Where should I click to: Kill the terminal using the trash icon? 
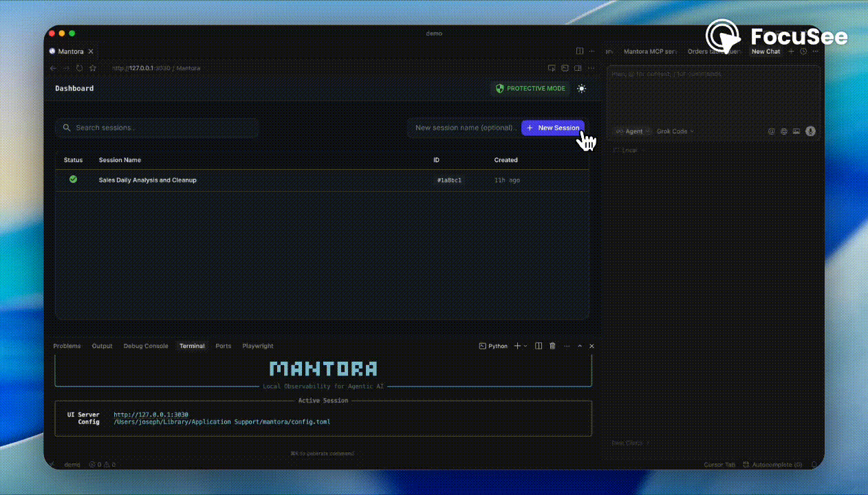(552, 346)
